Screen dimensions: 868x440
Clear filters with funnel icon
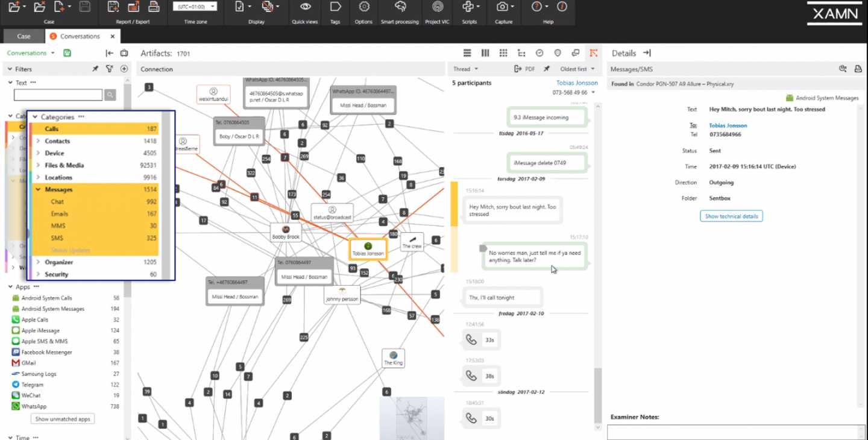pos(109,69)
